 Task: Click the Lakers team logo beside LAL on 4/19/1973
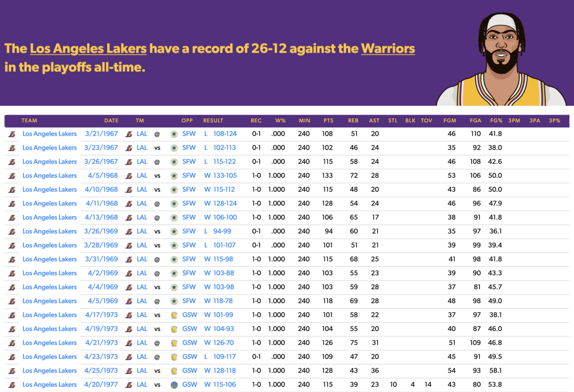coord(129,329)
